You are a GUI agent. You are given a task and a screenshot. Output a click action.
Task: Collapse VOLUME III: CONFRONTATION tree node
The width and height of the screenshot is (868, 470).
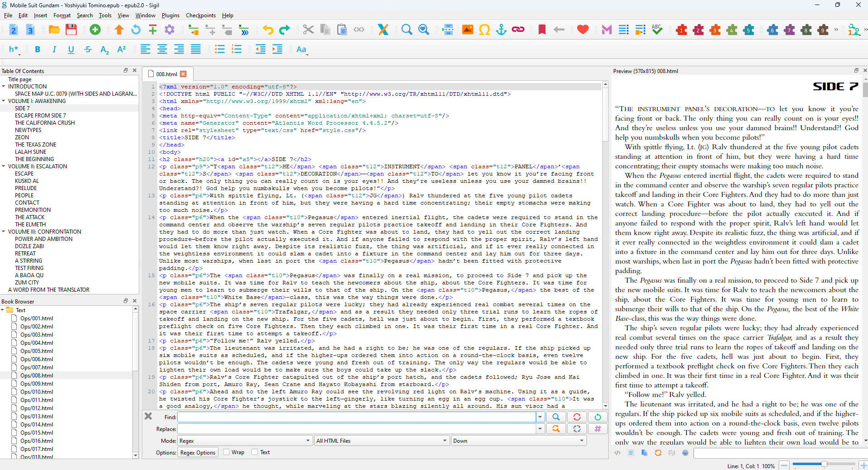(x=4, y=231)
